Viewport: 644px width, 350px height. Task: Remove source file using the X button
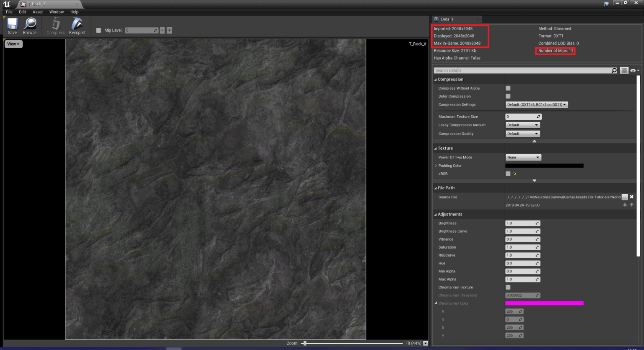pyautogui.click(x=631, y=197)
